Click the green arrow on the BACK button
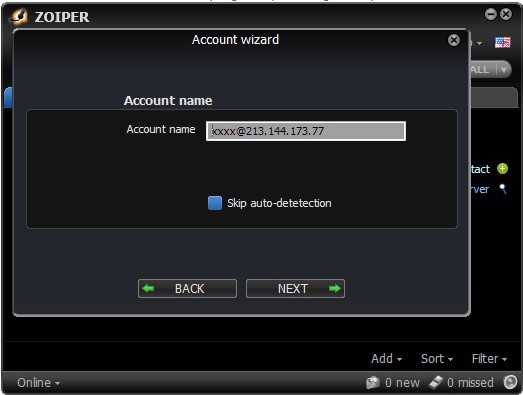Screen dimensions: 523x395 click(148, 289)
